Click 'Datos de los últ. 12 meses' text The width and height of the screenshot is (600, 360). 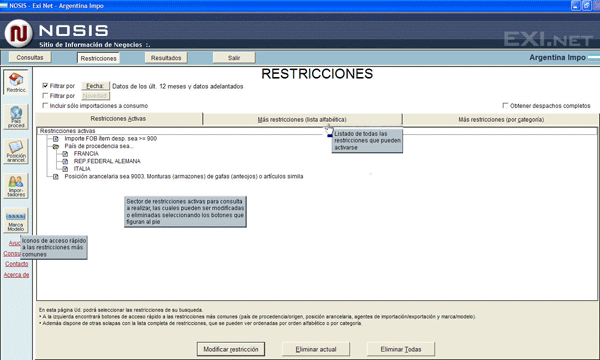tap(178, 86)
